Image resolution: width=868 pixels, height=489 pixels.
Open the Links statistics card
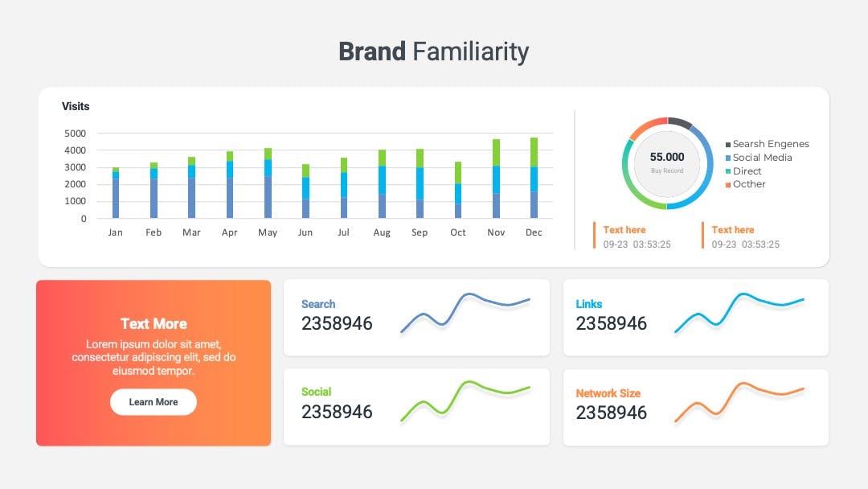tap(695, 317)
